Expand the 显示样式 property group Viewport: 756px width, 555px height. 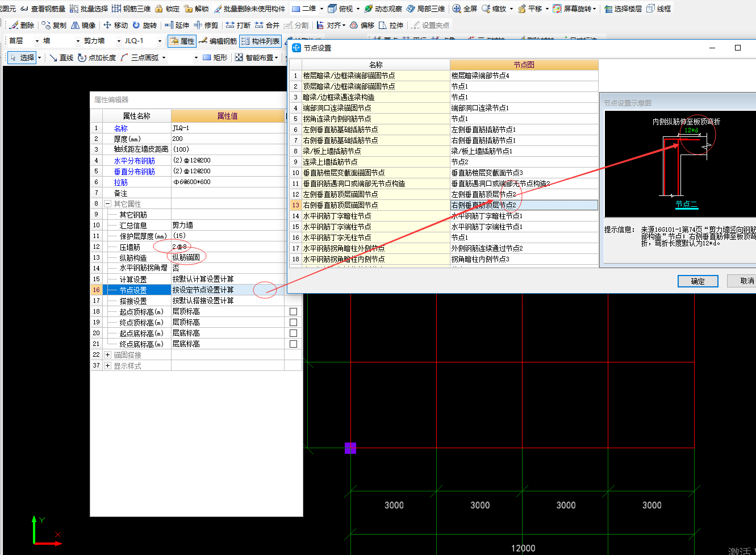pyautogui.click(x=107, y=365)
